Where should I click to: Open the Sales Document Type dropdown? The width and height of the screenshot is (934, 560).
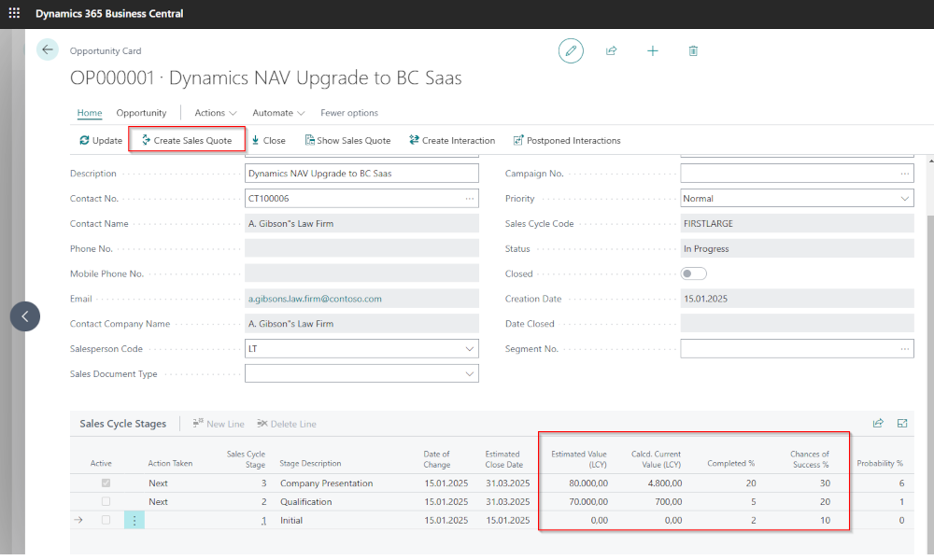(x=469, y=373)
